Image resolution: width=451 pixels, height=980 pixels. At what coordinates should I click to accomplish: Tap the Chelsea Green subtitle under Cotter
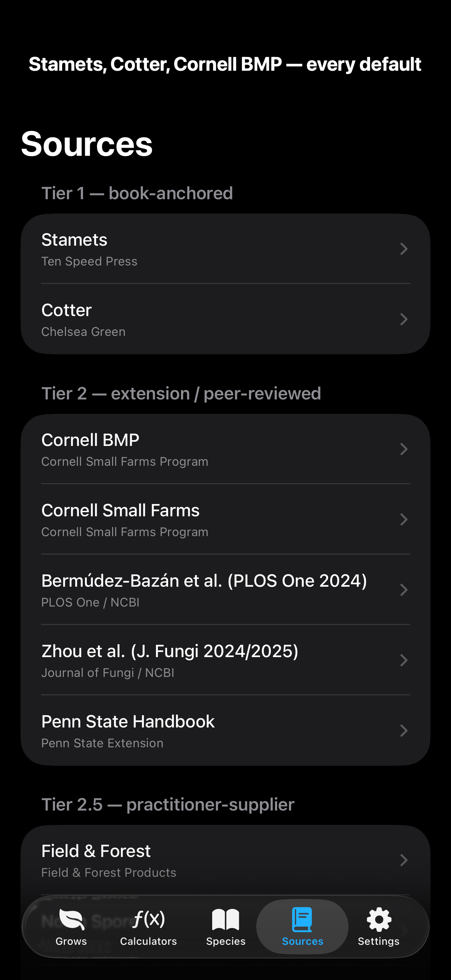pyautogui.click(x=83, y=332)
